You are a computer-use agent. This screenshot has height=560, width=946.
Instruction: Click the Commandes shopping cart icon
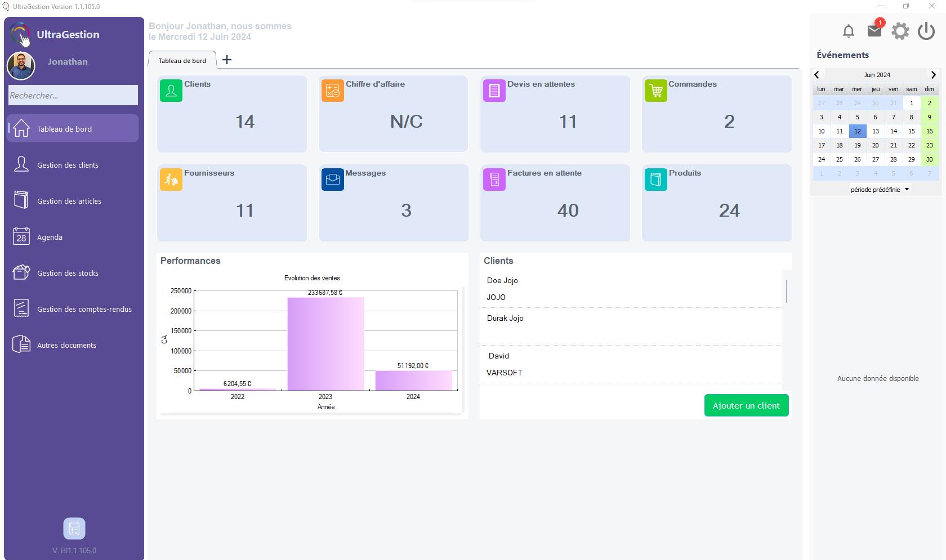coord(656,91)
